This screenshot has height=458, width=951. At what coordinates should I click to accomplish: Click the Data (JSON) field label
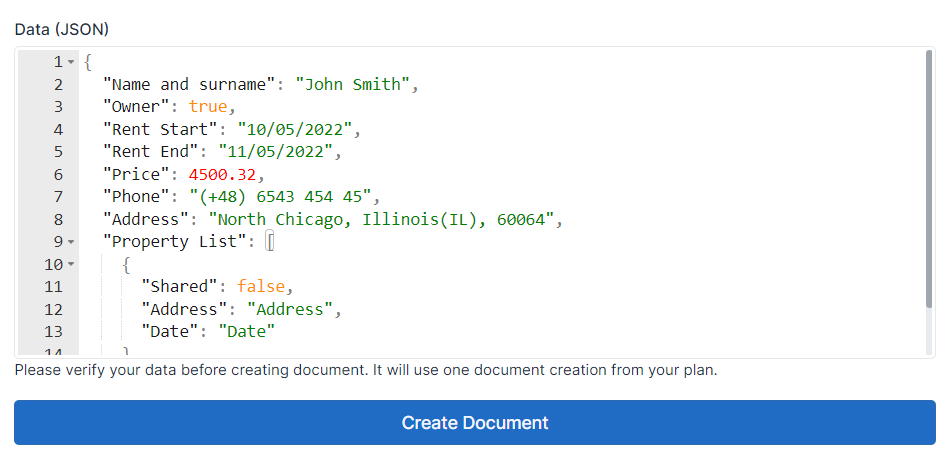pyautogui.click(x=62, y=29)
